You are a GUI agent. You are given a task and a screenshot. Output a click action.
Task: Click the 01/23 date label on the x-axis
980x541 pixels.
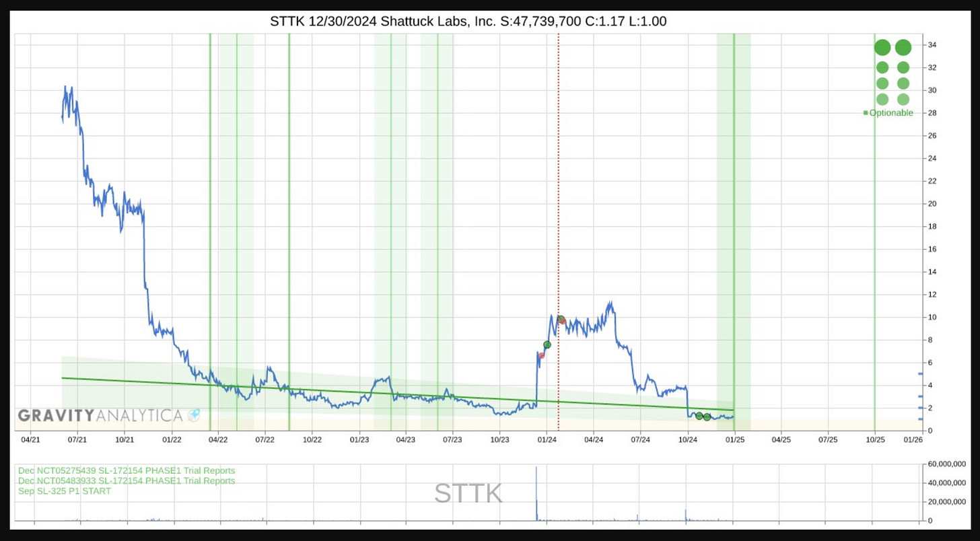[359, 439]
